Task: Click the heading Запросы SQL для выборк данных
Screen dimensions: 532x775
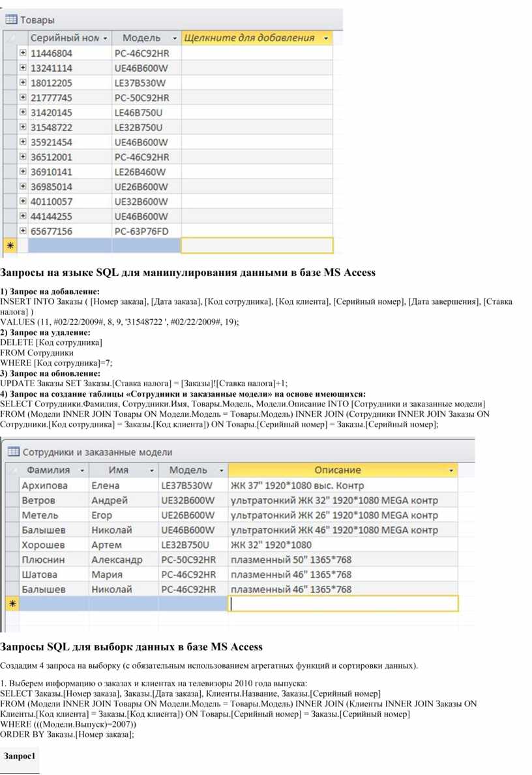Action: point(132,646)
